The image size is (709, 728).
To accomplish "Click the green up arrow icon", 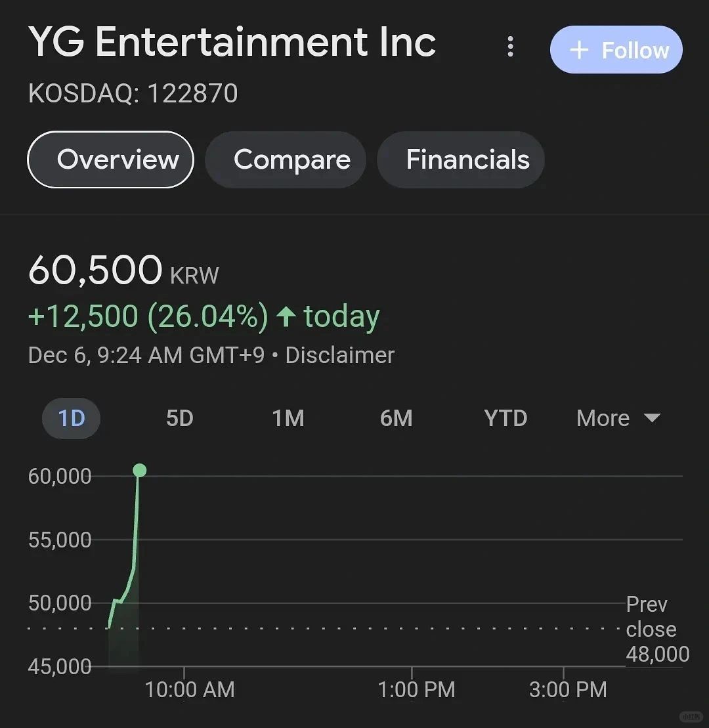I will tap(286, 316).
